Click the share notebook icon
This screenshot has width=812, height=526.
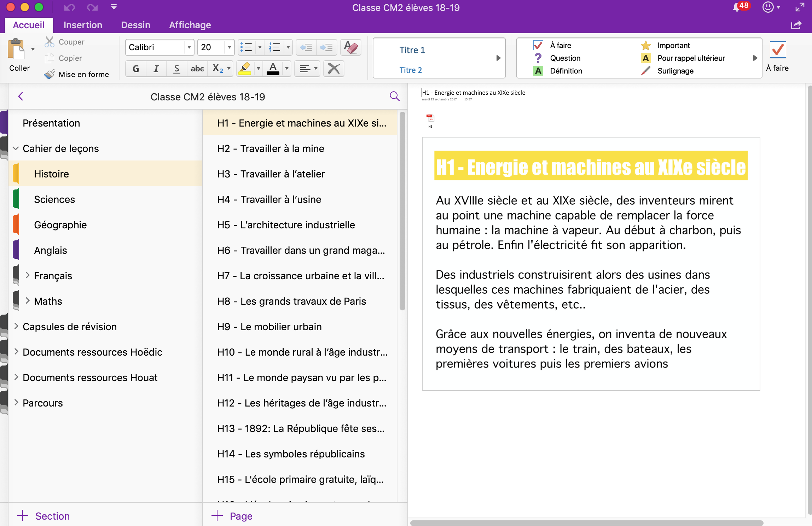pyautogui.click(x=796, y=25)
